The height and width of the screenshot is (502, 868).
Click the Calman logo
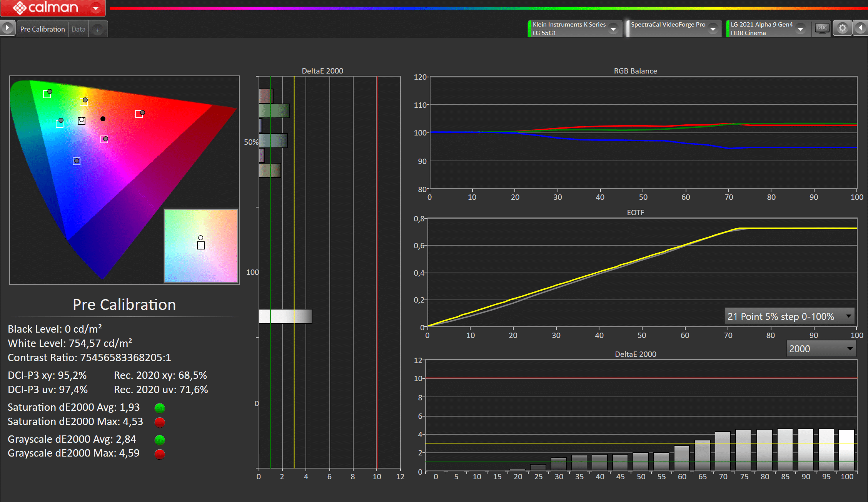45,7
